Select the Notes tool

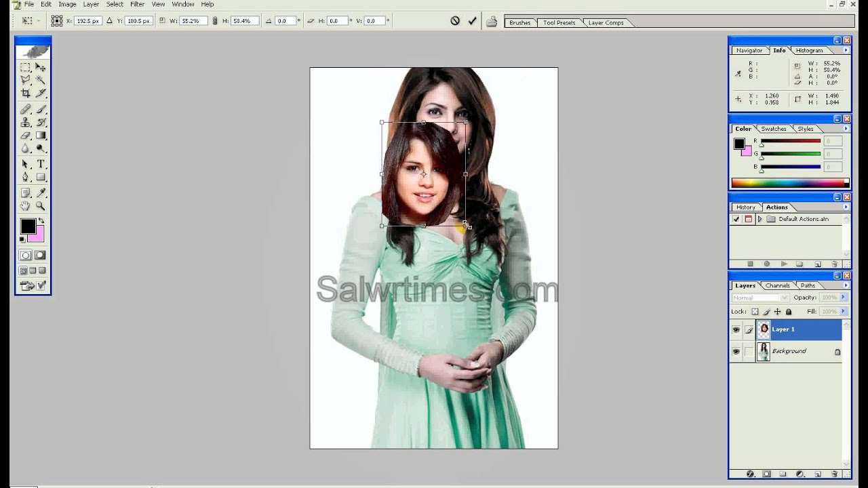click(x=25, y=193)
